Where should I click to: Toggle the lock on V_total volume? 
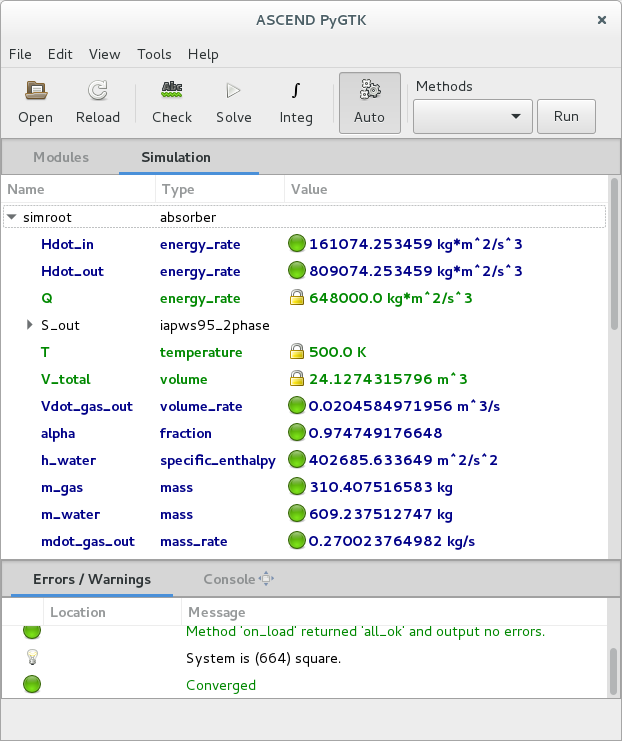point(296,379)
